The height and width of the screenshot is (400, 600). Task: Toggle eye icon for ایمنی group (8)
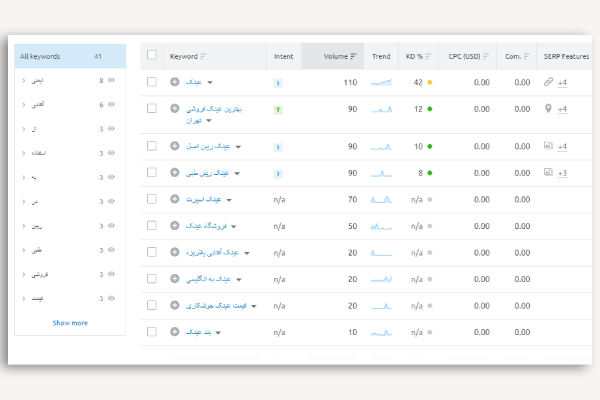111,80
